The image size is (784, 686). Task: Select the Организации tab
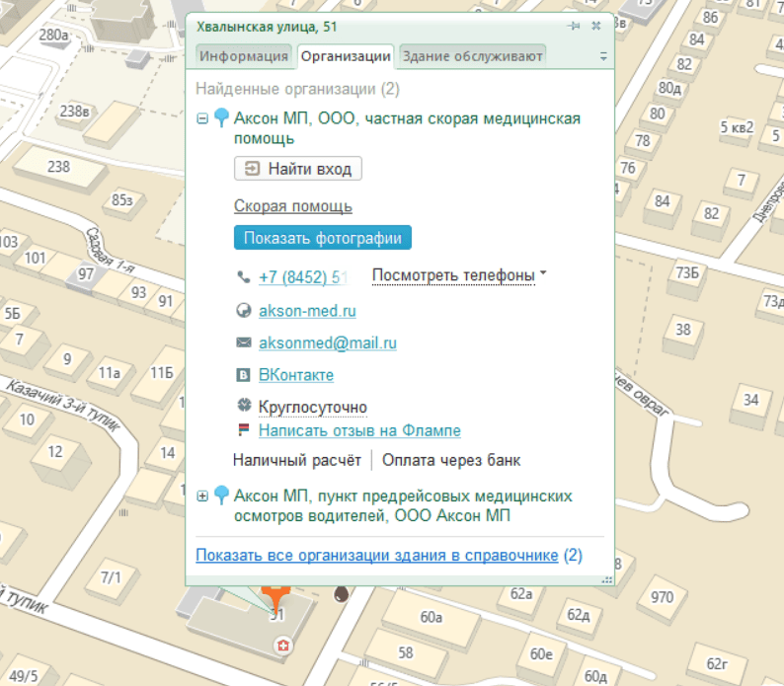coord(346,56)
